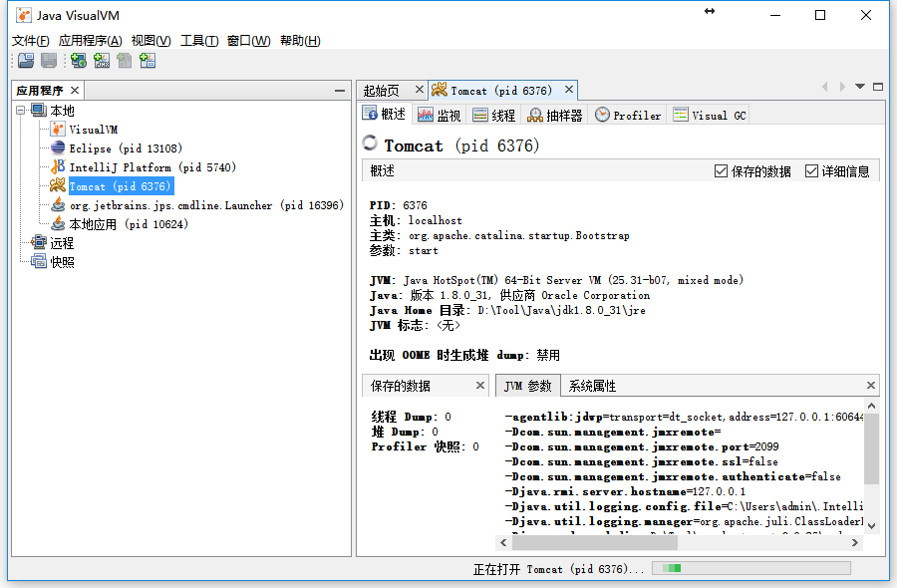Select 本地应用 (pid 10624) node
Viewport: 897px width, 588px height.
click(x=129, y=223)
